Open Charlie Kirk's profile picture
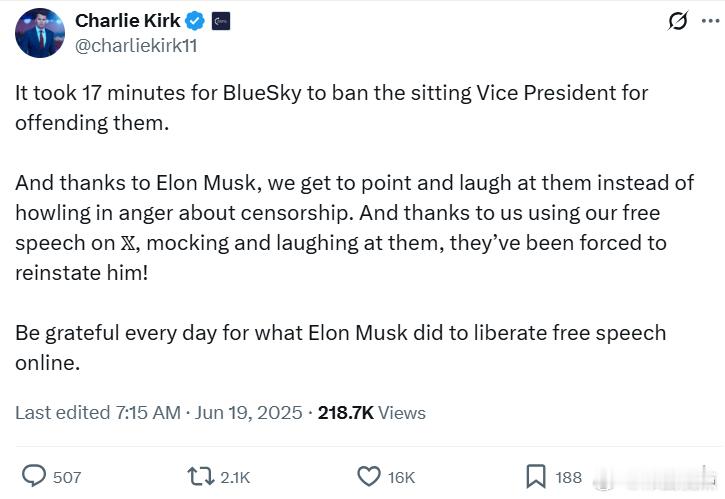The height and width of the screenshot is (499, 725). click(39, 32)
